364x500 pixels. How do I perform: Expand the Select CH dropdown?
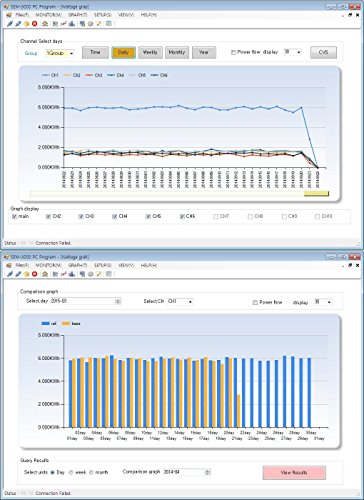[x=180, y=301]
